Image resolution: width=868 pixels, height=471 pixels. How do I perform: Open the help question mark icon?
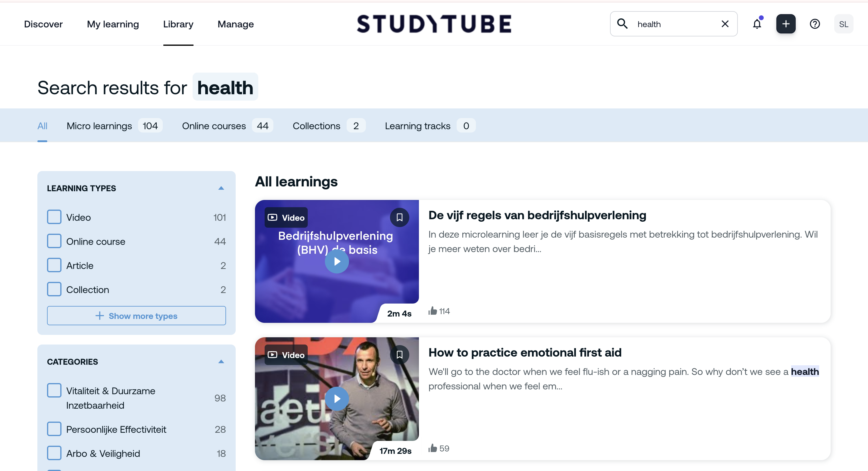coord(814,24)
